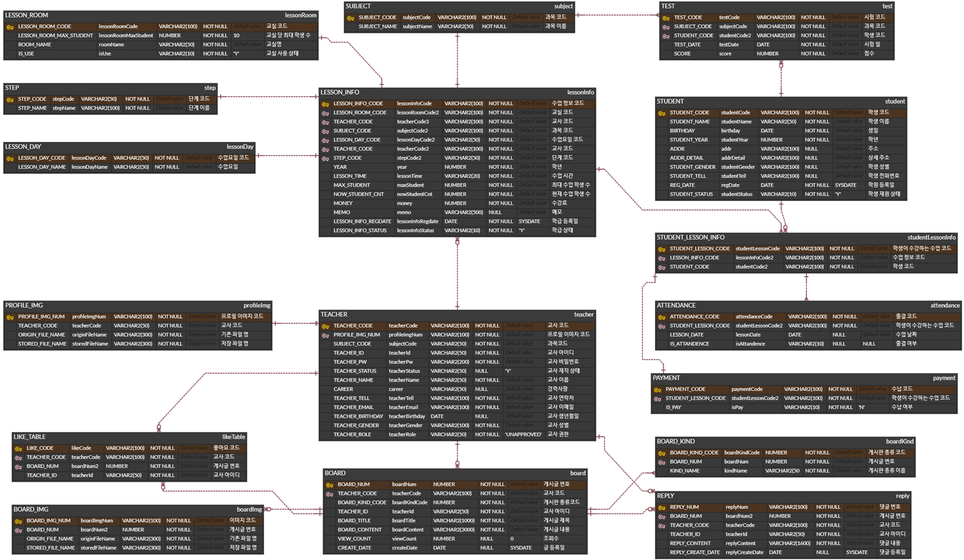This screenshot has height=560, width=964.
Task: Click the KIND_NAME column in BOARD_KIND
Action: coord(785,471)
